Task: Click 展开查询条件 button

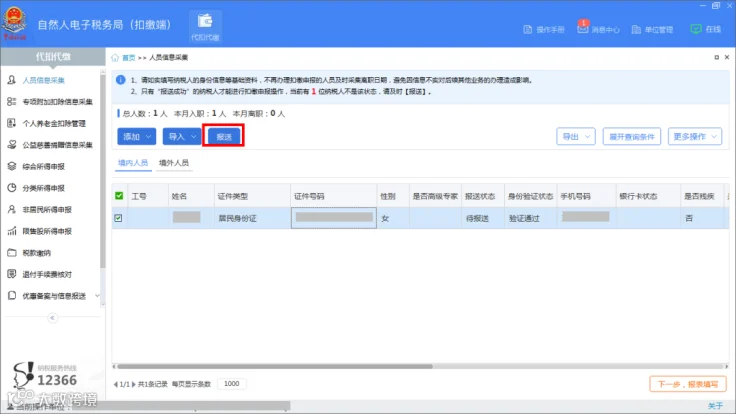Action: (632, 137)
